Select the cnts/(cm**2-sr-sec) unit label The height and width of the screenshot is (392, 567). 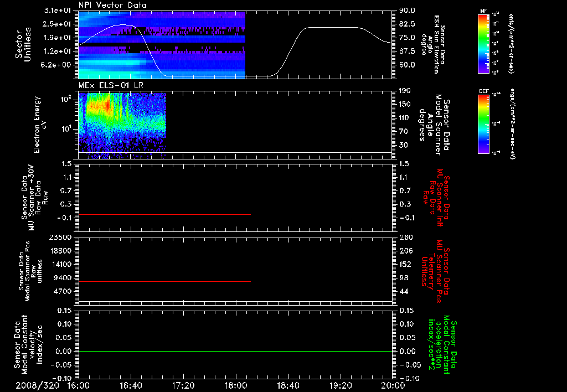click(511, 44)
